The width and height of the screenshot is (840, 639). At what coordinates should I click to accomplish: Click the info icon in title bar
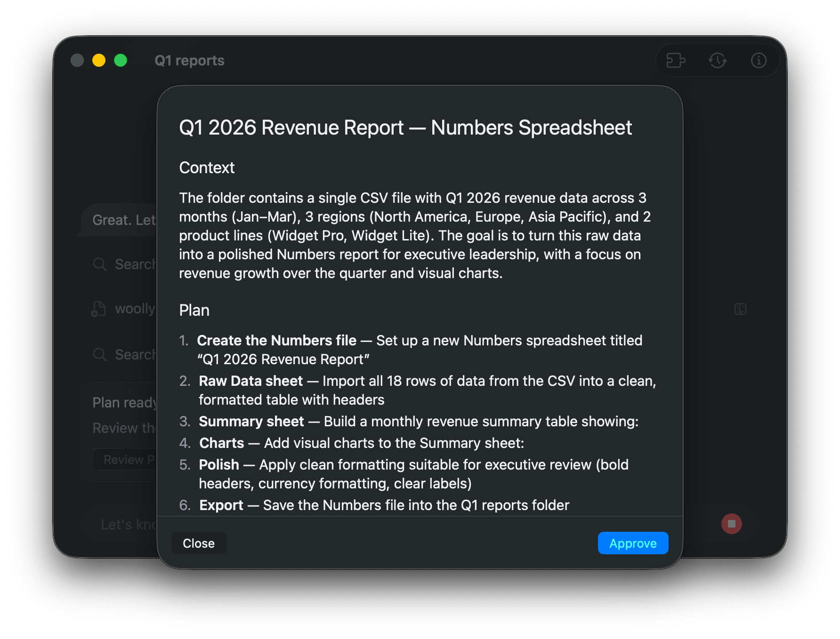759,60
